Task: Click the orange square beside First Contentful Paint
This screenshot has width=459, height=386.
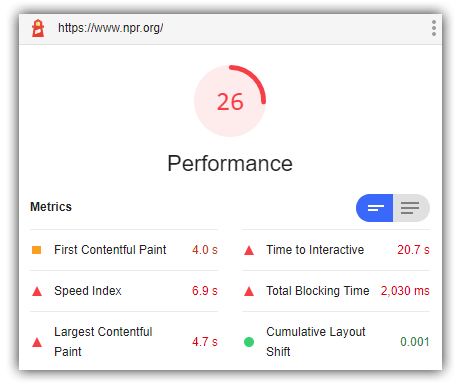Action: [36, 250]
